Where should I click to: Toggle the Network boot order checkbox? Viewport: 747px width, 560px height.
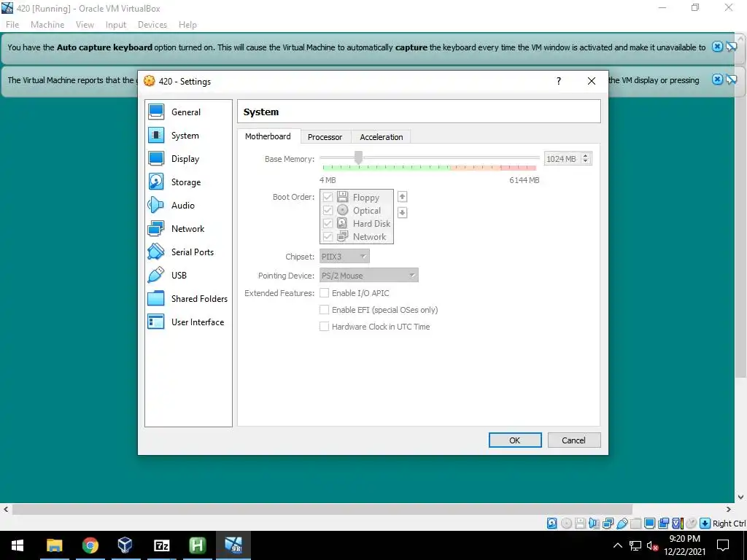click(x=328, y=236)
